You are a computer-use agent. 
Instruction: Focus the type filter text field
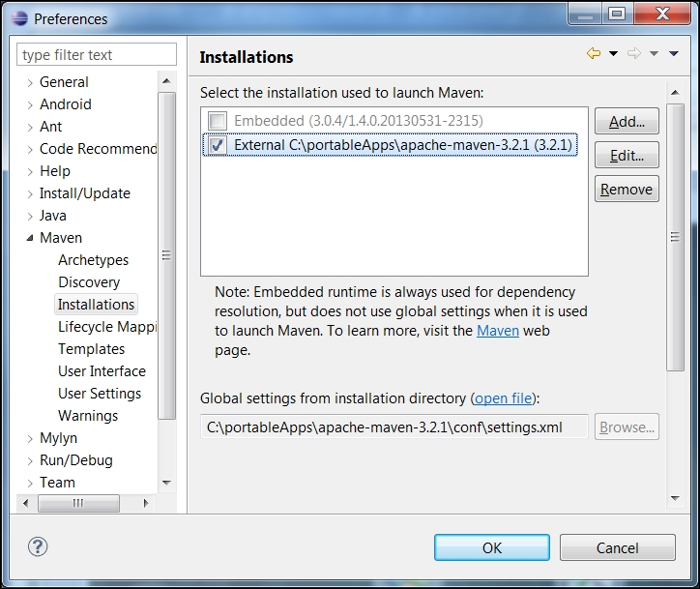[x=97, y=54]
